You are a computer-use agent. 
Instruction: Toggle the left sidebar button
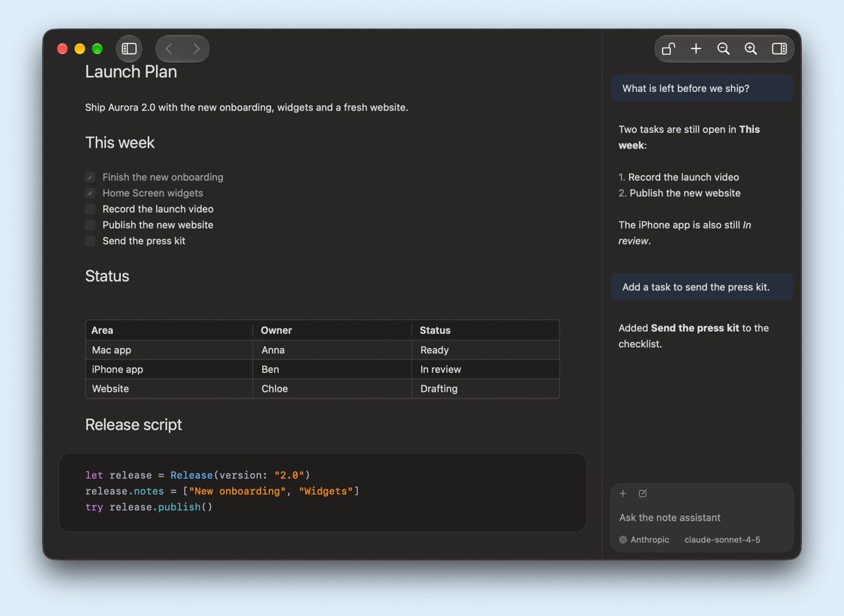click(x=129, y=49)
